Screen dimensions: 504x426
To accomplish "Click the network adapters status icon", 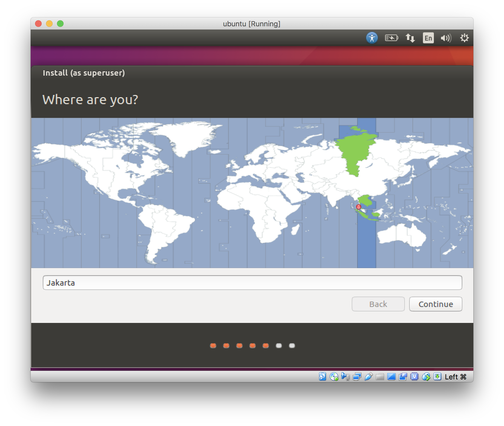I will 357,377.
